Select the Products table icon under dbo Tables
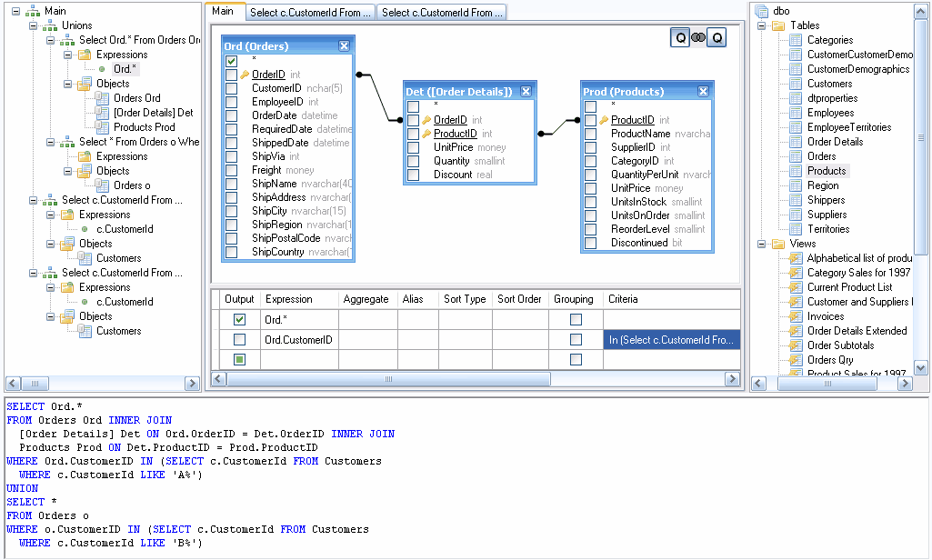The height and width of the screenshot is (560, 932). point(796,170)
